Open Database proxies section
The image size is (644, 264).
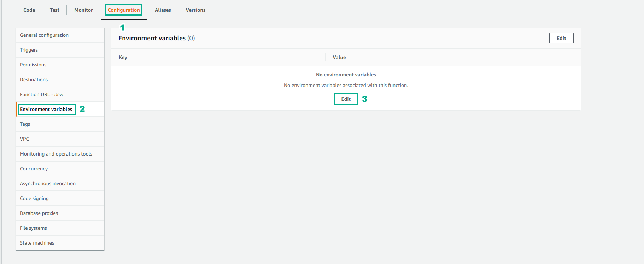pyautogui.click(x=60, y=213)
